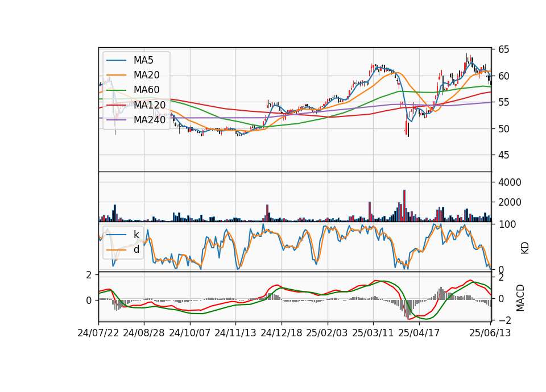This screenshot has width=546, height=392.
Task: Click the 'd' legend label in KD panel
Action: pyautogui.click(x=136, y=249)
